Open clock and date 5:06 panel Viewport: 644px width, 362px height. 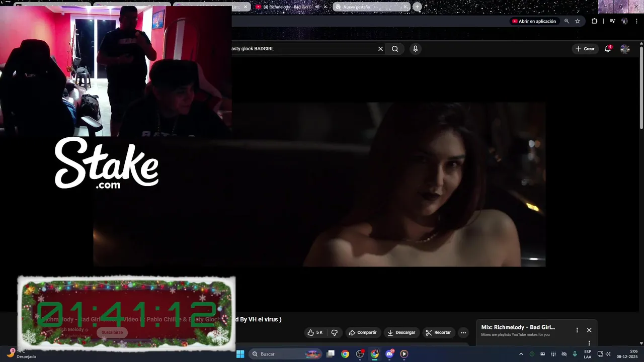coord(627,354)
